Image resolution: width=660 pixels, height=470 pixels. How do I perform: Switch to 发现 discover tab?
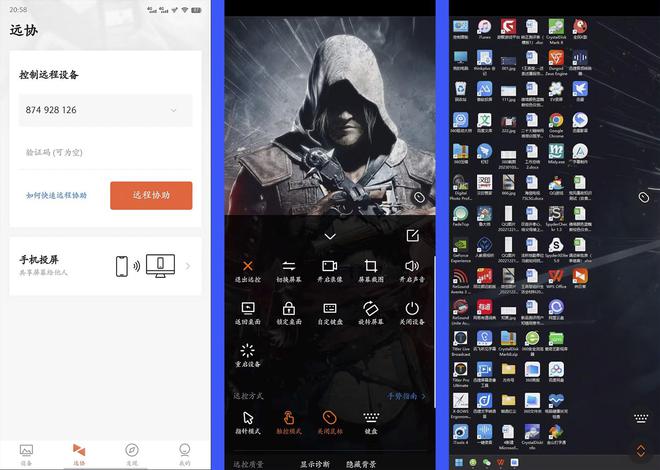coord(132,455)
